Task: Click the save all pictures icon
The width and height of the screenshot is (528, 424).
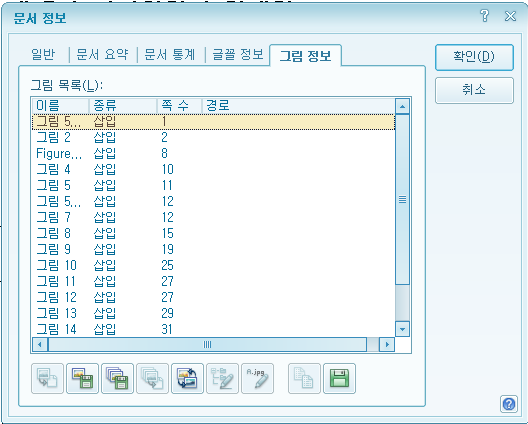Action: pos(118,378)
